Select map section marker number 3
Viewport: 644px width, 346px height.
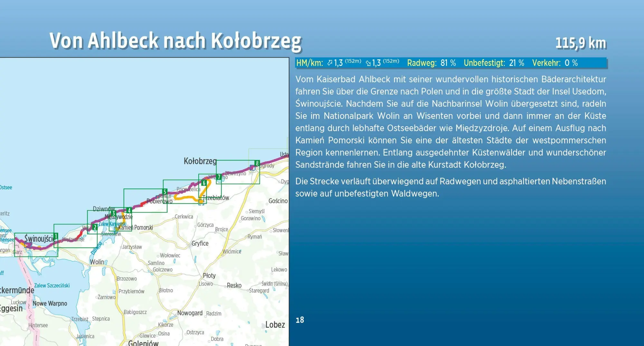pos(113,214)
